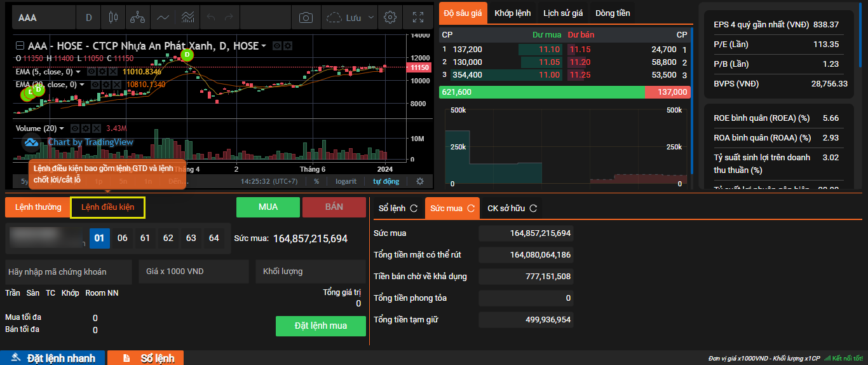This screenshot has width=868, height=365.
Task: Toggle percent scale % button
Action: point(316,181)
